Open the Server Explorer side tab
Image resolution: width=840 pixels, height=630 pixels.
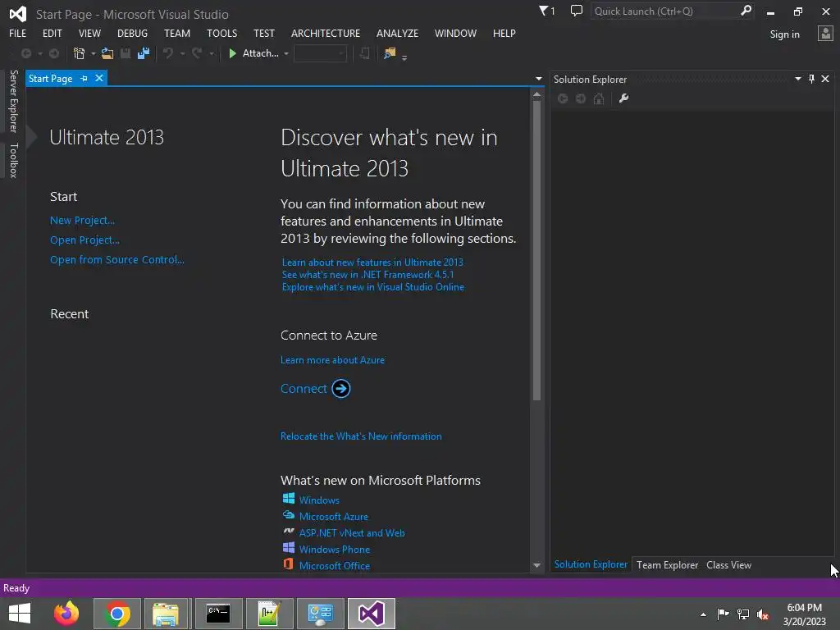coord(13,101)
